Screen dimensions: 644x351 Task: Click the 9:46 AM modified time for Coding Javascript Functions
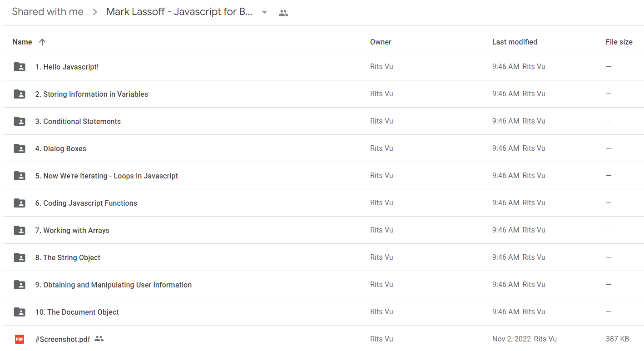click(505, 203)
